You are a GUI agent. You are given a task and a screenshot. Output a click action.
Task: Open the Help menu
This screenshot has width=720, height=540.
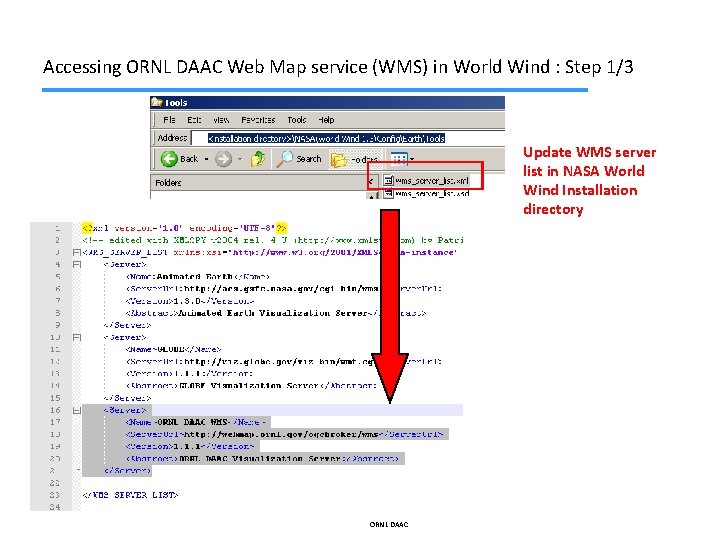pyautogui.click(x=326, y=120)
